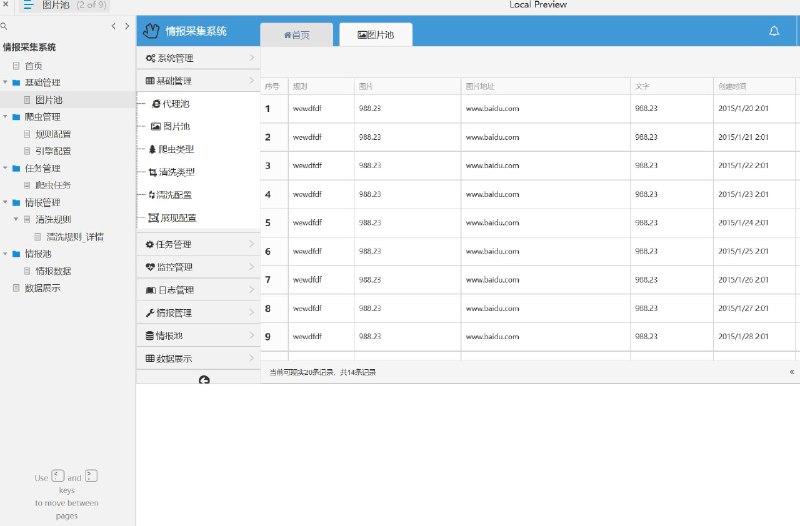Click the gears icon of 系统管理
Viewport: 800px width, 526px height.
[150, 58]
